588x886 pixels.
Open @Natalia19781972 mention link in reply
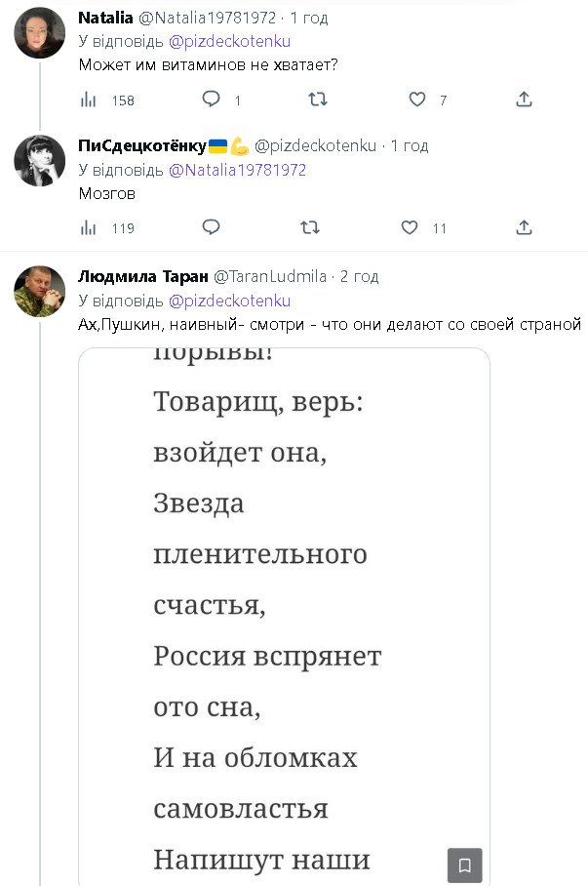(x=238, y=170)
